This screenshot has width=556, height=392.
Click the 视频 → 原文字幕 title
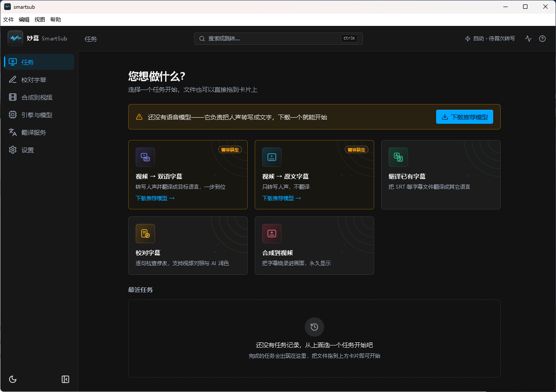pos(285,176)
